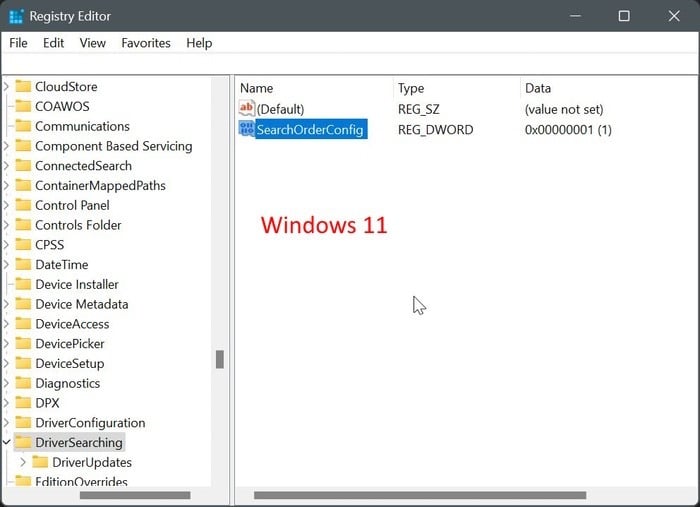The image size is (700, 507).
Task: Click the DeviceSetup folder icon
Action: click(23, 363)
